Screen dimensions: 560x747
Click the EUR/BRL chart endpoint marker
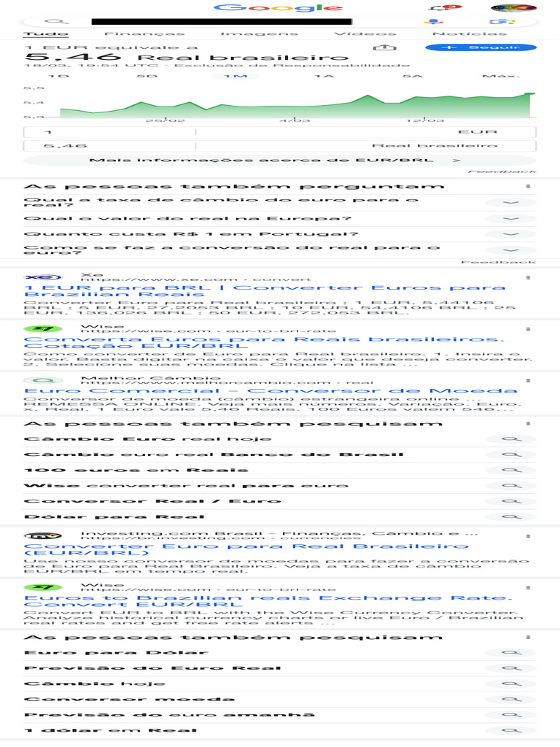coord(528,94)
